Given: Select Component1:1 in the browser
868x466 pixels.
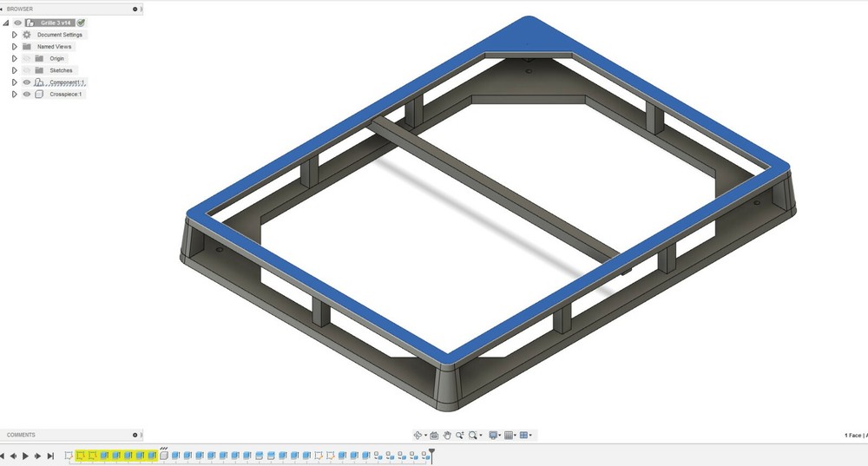Looking at the screenshot, I should coord(68,82).
